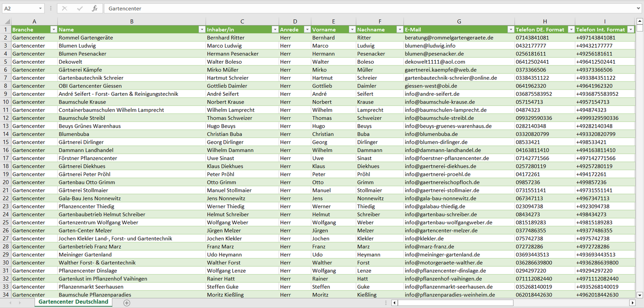644x308 pixels.
Task: Add a new sheet with plus button
Action: click(127, 303)
